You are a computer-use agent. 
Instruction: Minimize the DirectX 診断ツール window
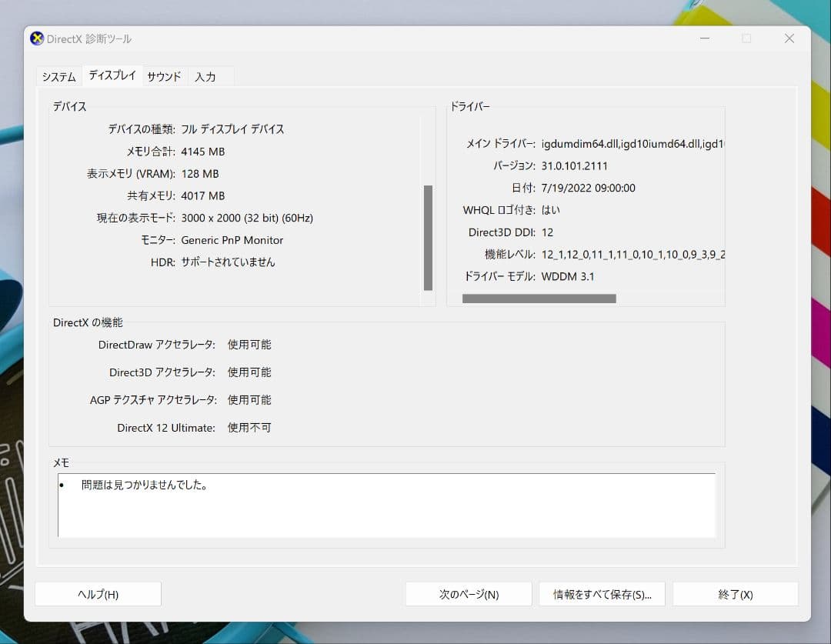[704, 38]
